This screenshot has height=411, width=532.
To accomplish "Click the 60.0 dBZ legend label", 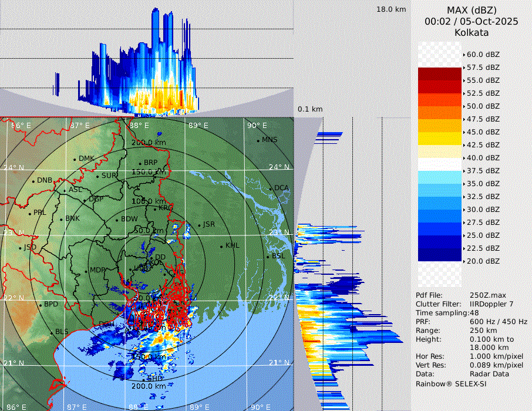I will click(483, 55).
